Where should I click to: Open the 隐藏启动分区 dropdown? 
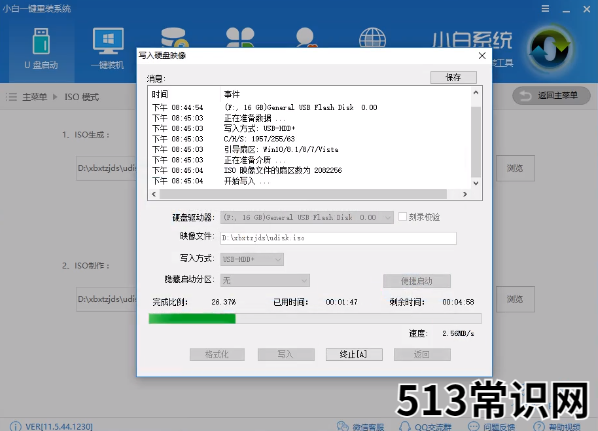pos(265,281)
